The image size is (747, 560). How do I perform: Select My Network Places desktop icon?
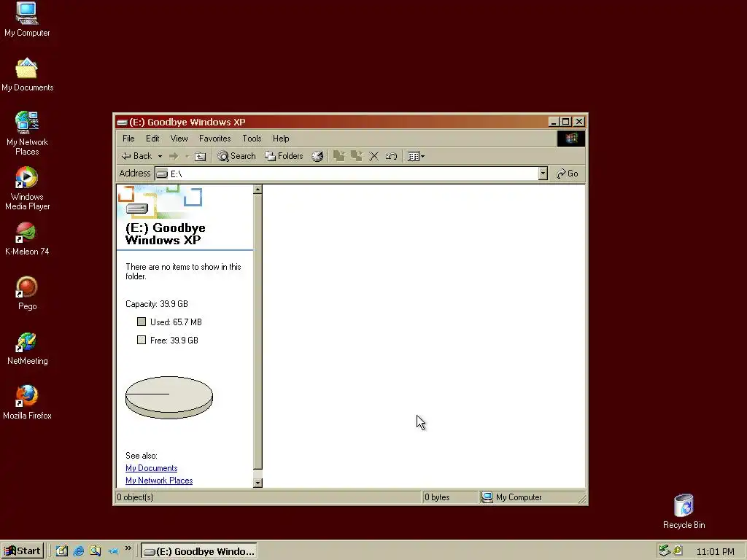[27, 133]
